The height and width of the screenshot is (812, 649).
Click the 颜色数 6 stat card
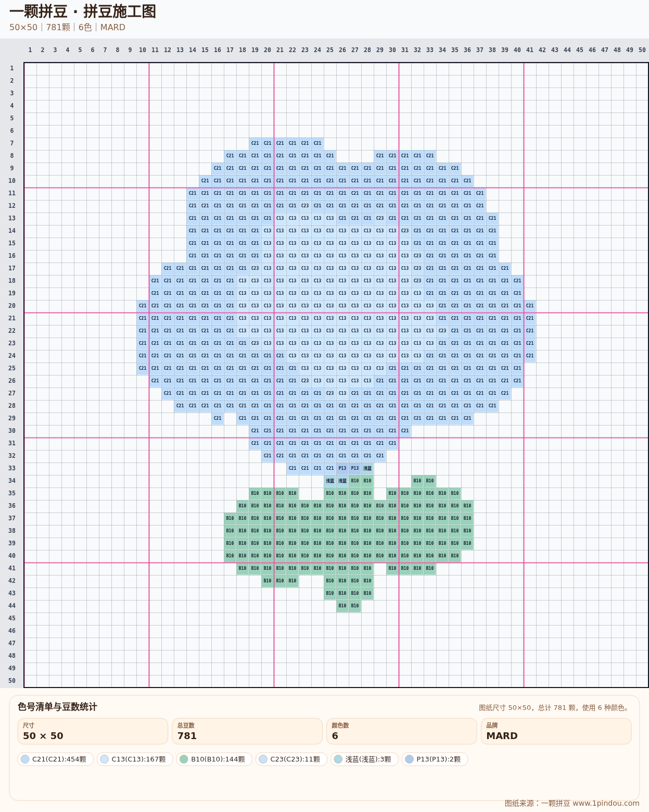tap(401, 731)
